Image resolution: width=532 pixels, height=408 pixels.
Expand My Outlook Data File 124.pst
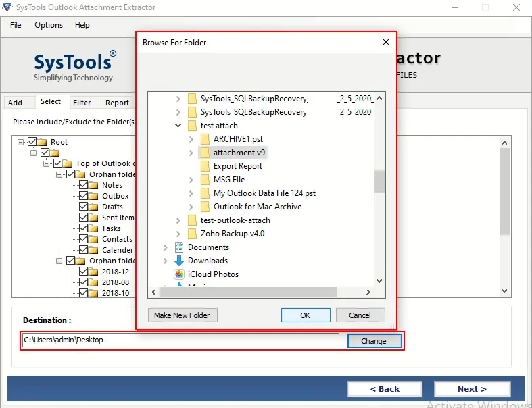coord(191,193)
